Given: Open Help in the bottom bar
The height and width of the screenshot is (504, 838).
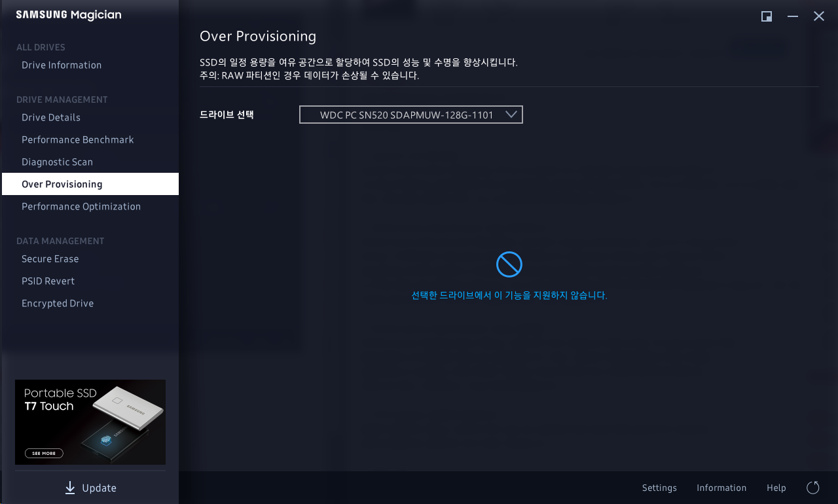Looking at the screenshot, I should 776,488.
